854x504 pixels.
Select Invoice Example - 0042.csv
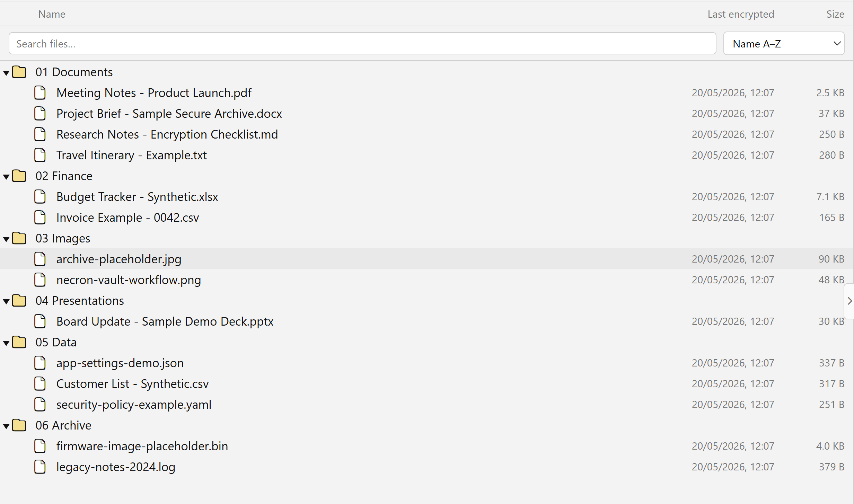pyautogui.click(x=127, y=218)
